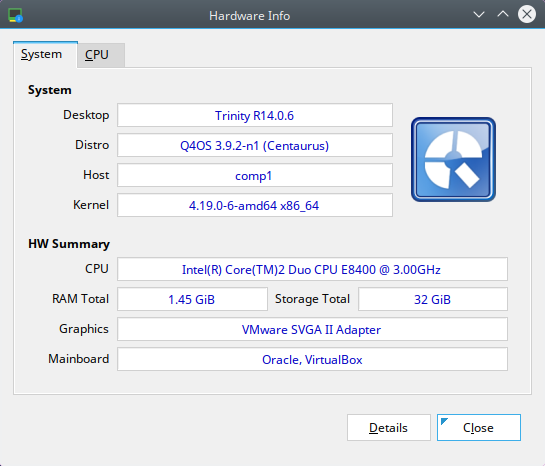Click the CPU label in HW Summary
The width and height of the screenshot is (545, 466).
(97, 269)
